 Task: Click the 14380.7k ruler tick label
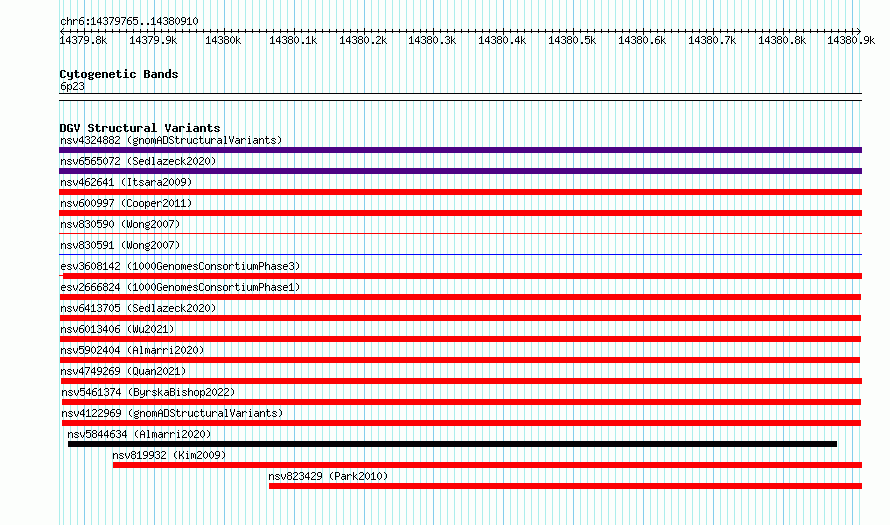pyautogui.click(x=712, y=40)
